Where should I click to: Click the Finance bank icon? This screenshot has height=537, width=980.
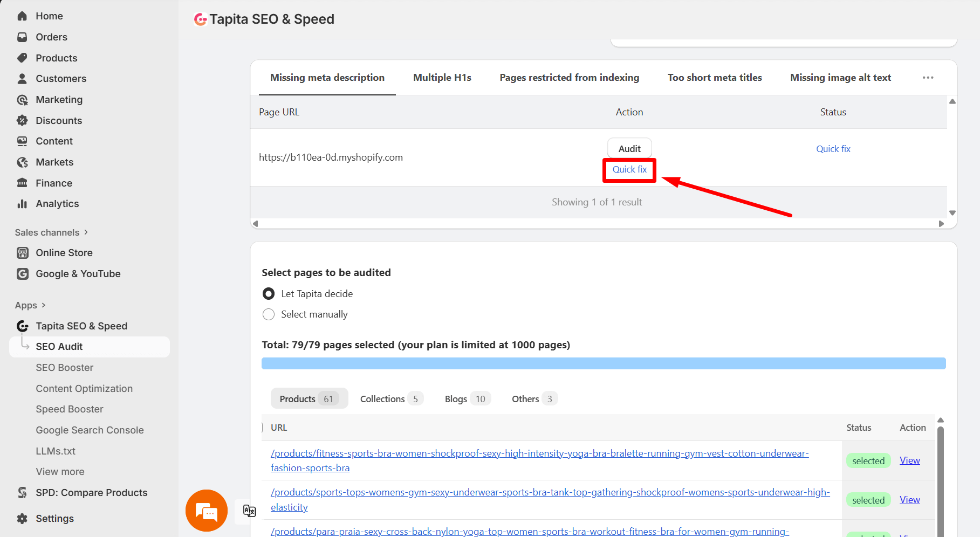22,183
